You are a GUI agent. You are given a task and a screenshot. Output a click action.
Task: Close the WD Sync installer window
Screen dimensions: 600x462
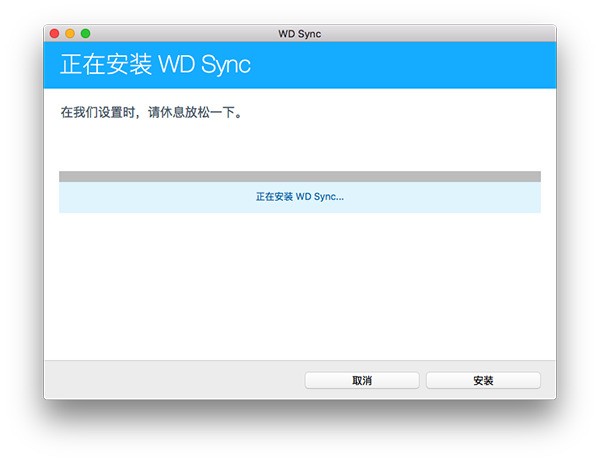tap(54, 34)
